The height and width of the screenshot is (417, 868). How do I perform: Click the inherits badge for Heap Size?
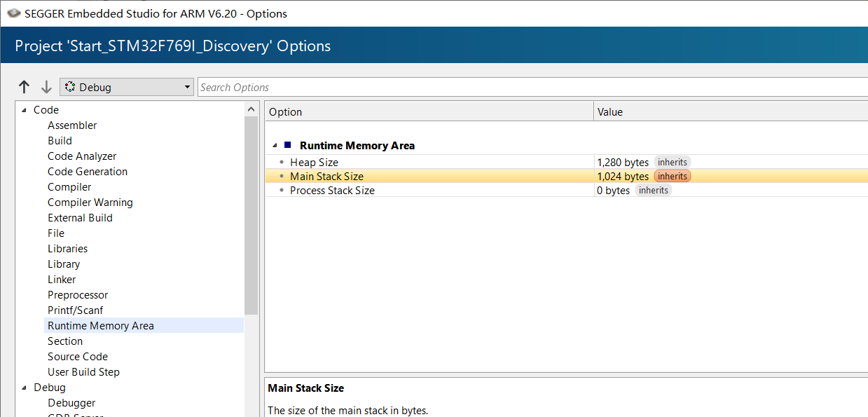tap(672, 162)
